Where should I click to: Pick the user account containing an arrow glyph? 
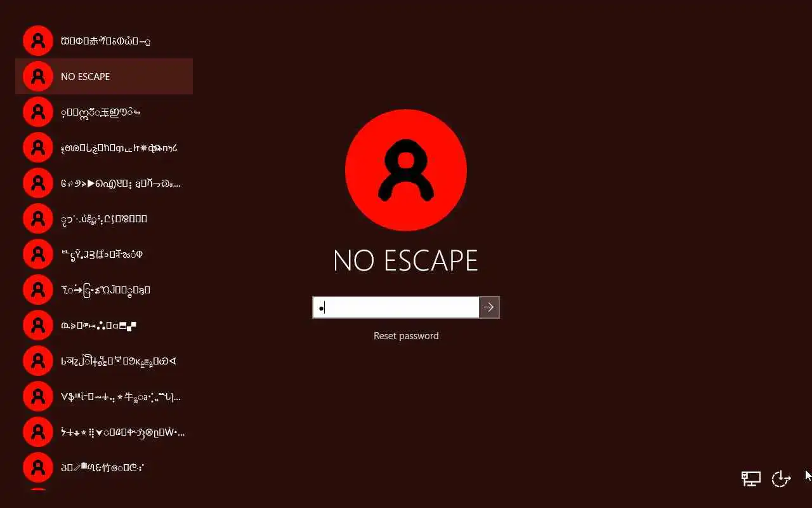(x=104, y=290)
